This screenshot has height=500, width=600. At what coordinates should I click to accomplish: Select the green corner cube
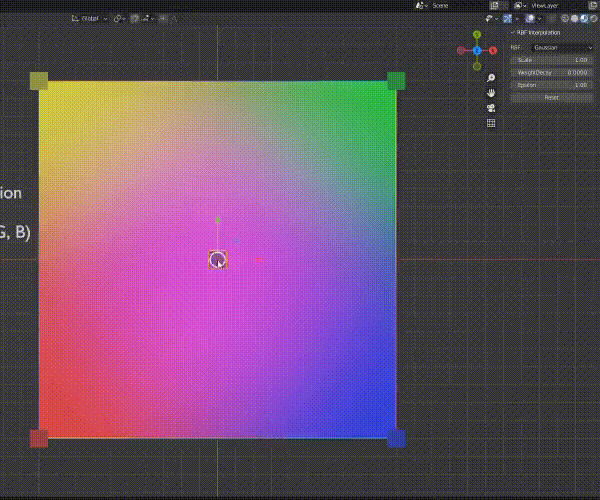(x=396, y=81)
